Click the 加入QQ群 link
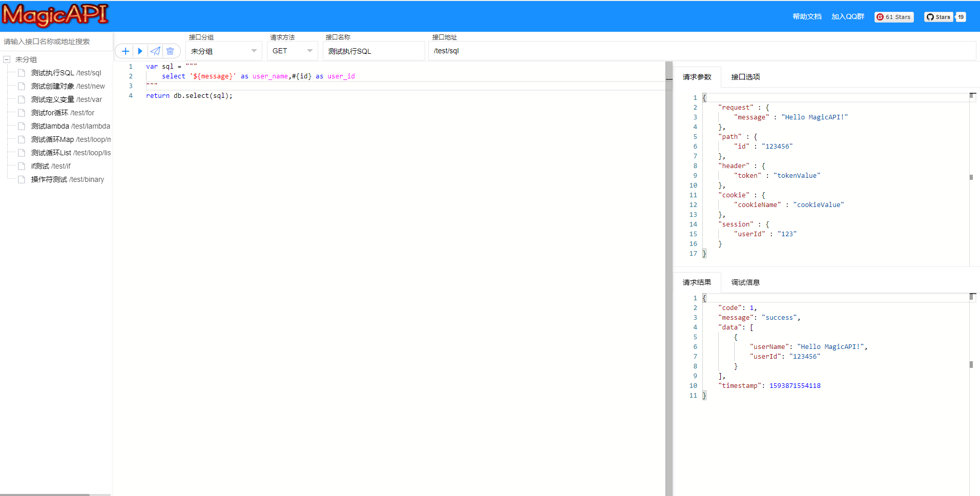Viewport: 980px width, 496px height. (x=848, y=17)
